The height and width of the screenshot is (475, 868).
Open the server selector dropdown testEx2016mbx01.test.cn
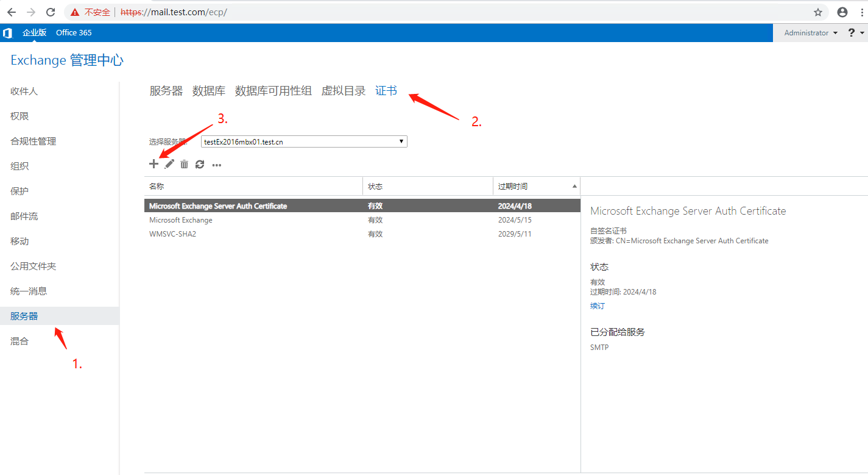304,141
